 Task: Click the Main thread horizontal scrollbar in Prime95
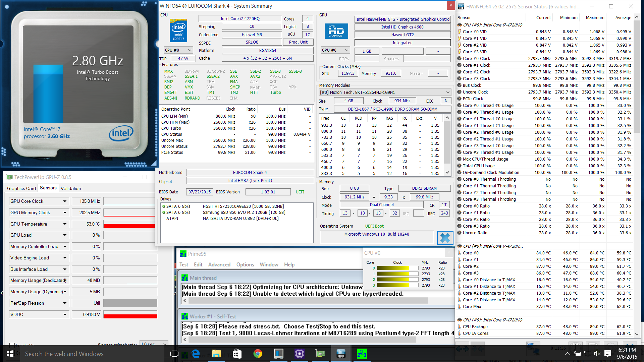tap(308, 301)
